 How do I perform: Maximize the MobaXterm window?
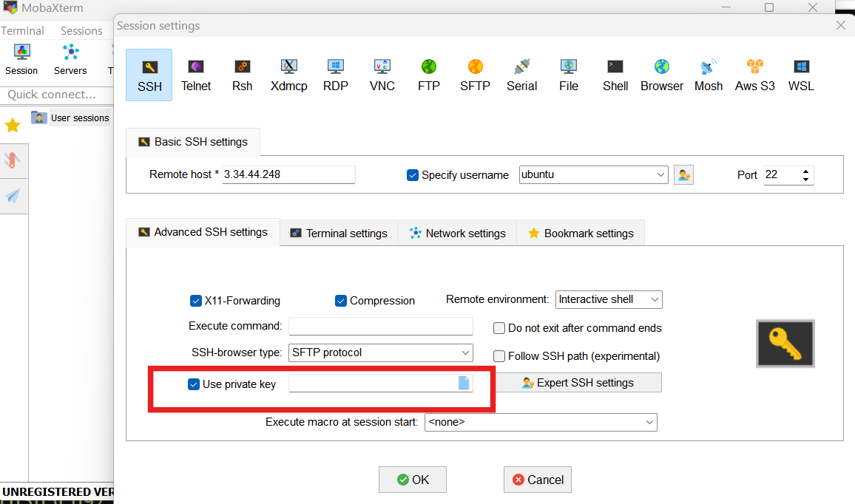tap(769, 7)
